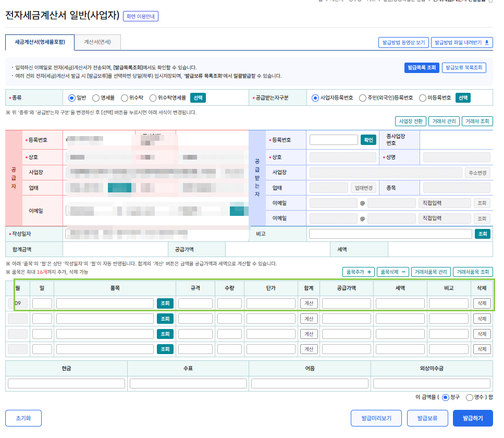The height and width of the screenshot is (438, 504).
Task: Click second item row 계산 button
Action: click(x=309, y=319)
